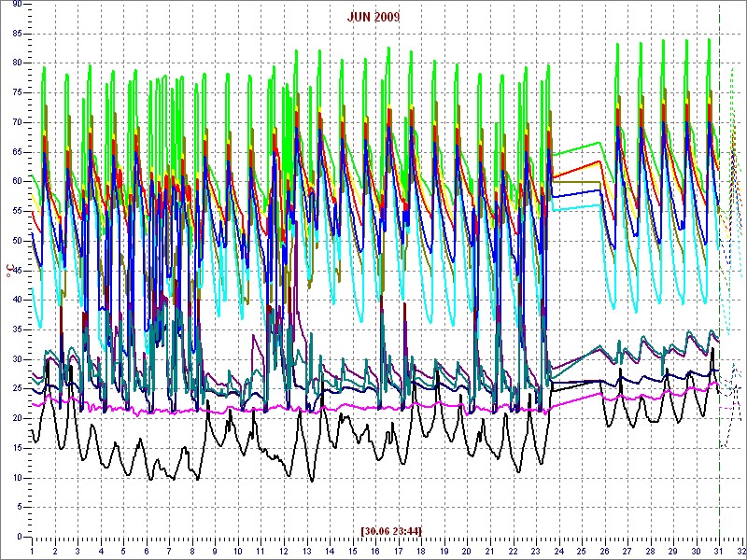Click the 65 temperature axis label
The height and width of the screenshot is (560, 747).
[x=17, y=152]
